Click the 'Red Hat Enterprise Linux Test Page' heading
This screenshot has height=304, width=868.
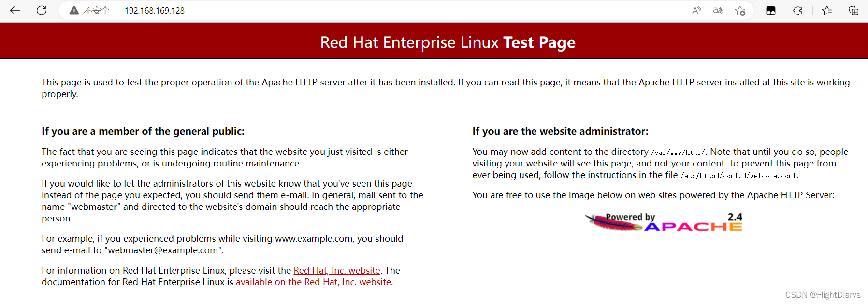[x=448, y=42]
